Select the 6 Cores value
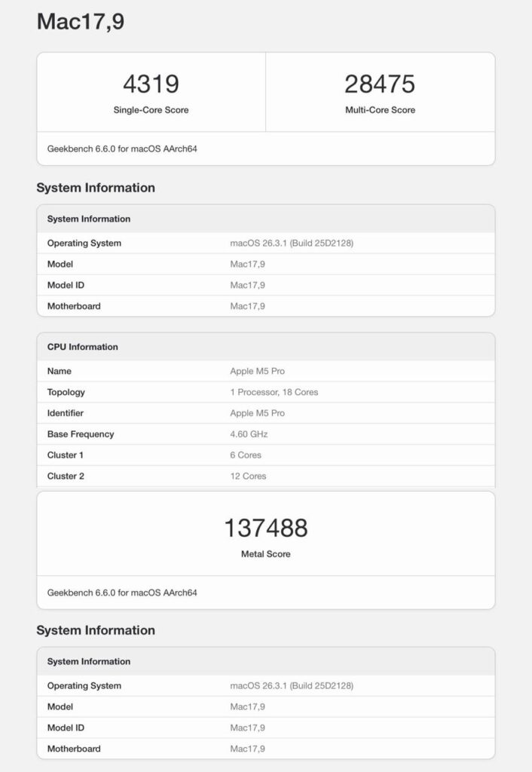 click(246, 455)
